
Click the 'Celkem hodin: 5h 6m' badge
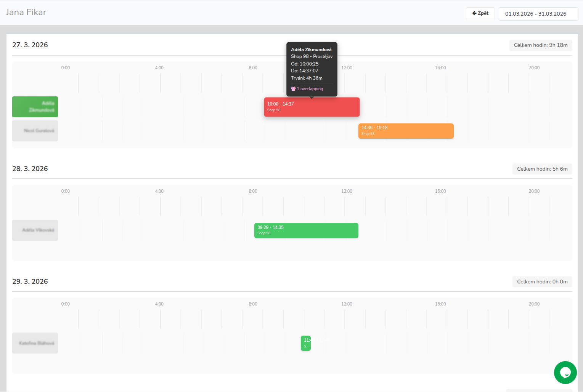tap(542, 169)
